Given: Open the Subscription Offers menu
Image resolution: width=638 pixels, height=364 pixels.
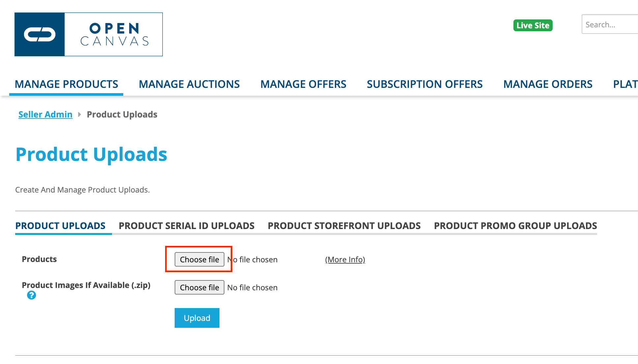Looking at the screenshot, I should (x=424, y=84).
